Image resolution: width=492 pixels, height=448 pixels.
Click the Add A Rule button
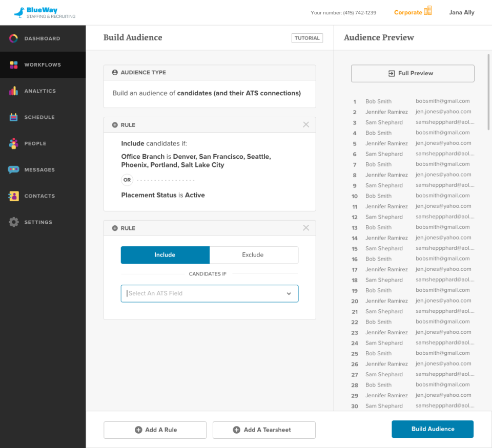pos(155,430)
